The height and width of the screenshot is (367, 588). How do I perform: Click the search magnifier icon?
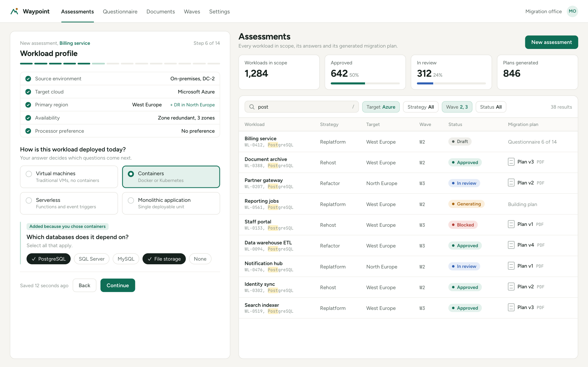click(x=252, y=107)
